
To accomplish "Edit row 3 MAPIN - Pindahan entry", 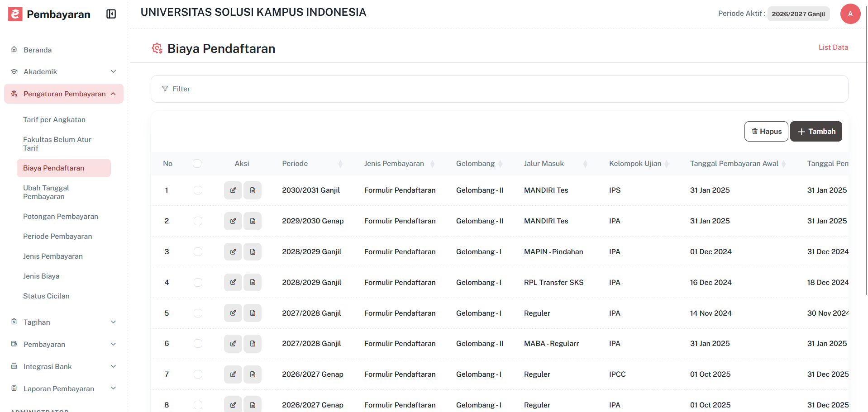I will point(233,252).
